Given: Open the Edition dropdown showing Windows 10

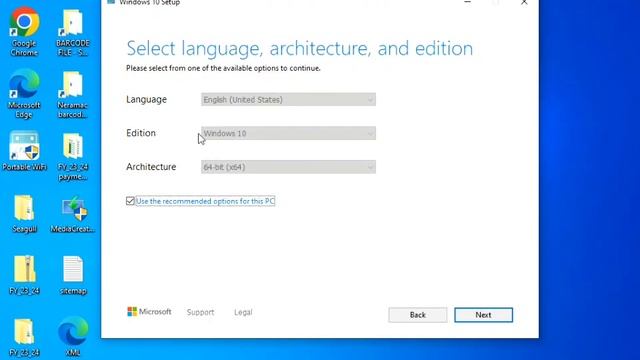Looking at the screenshot, I should coord(288,133).
